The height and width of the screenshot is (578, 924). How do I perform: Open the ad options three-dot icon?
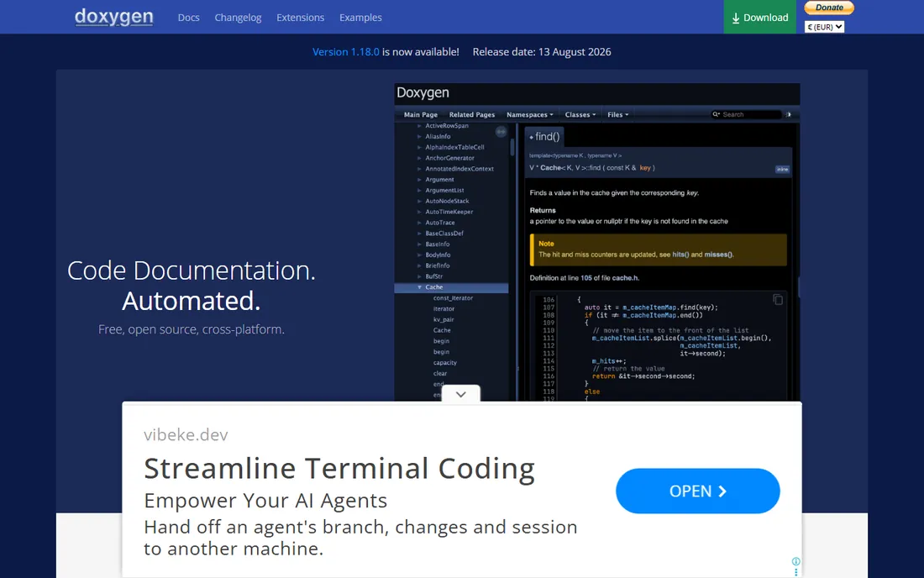tap(796, 572)
